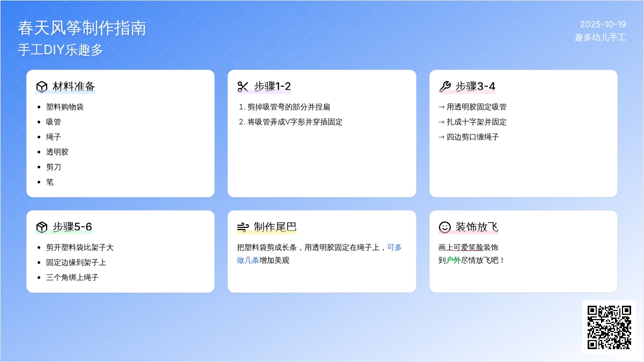This screenshot has height=362, width=644.
Task: Click the wind icon beside 制作尾巴
Action: 243,227
